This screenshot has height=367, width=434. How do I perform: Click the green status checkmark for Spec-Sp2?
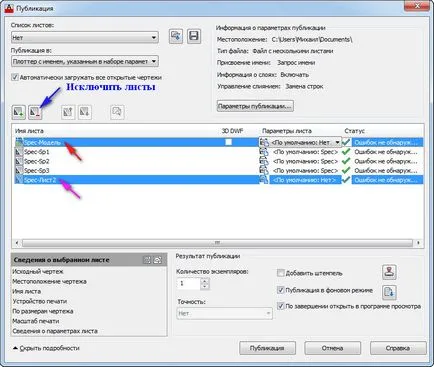[x=346, y=161]
